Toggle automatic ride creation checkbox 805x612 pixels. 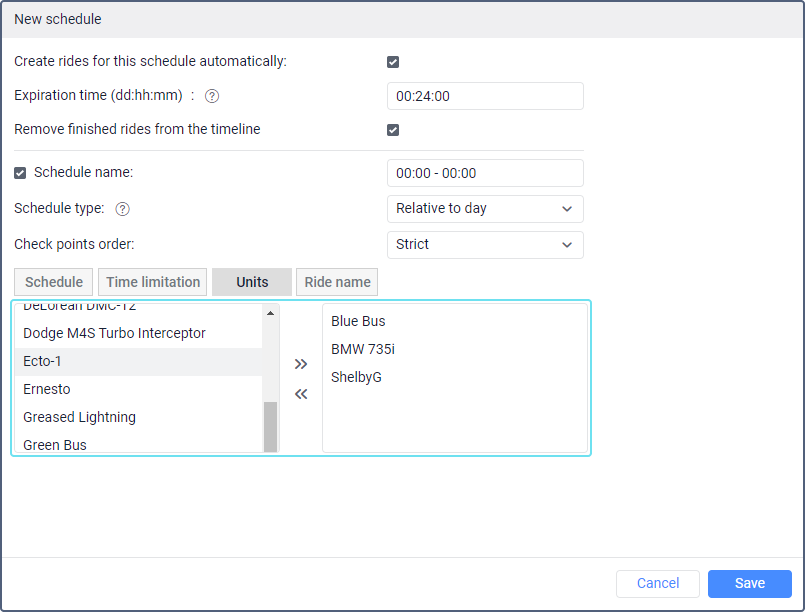[393, 62]
